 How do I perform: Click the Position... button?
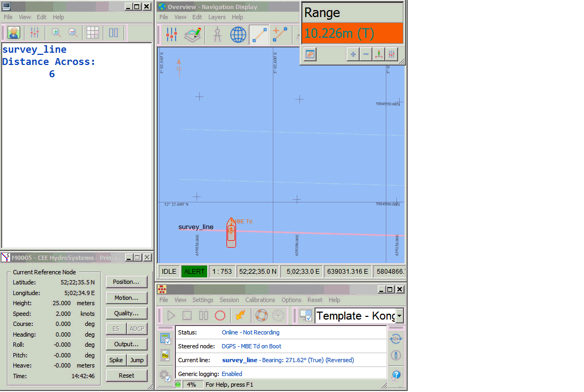click(126, 282)
